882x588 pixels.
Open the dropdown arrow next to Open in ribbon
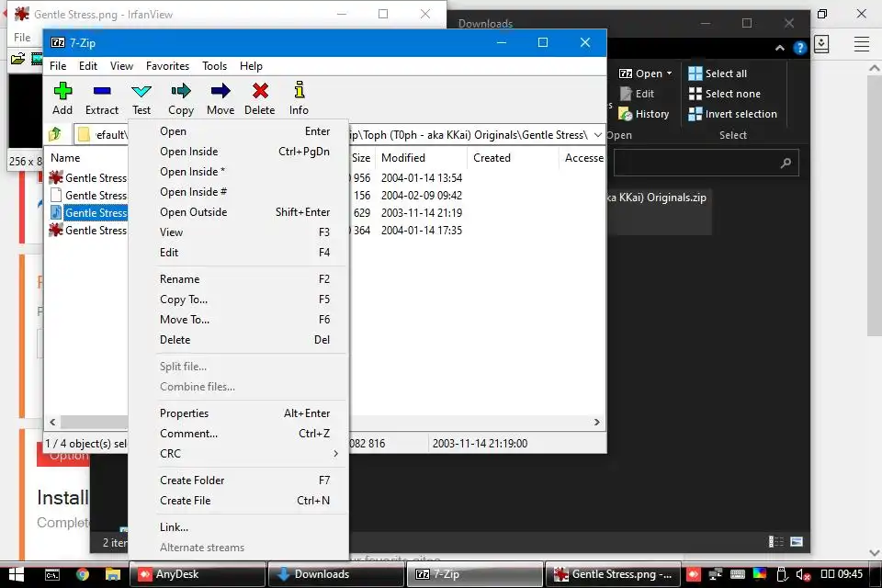(x=669, y=73)
